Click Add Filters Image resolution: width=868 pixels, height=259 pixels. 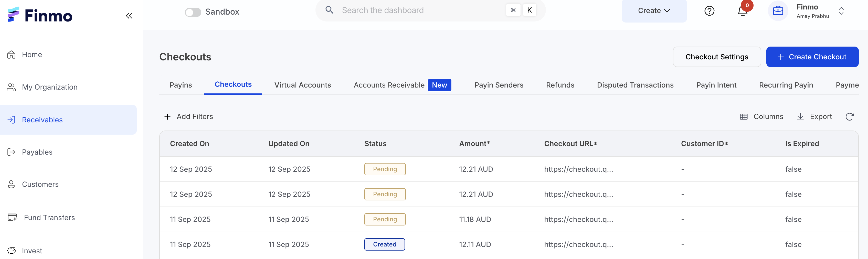[188, 117]
